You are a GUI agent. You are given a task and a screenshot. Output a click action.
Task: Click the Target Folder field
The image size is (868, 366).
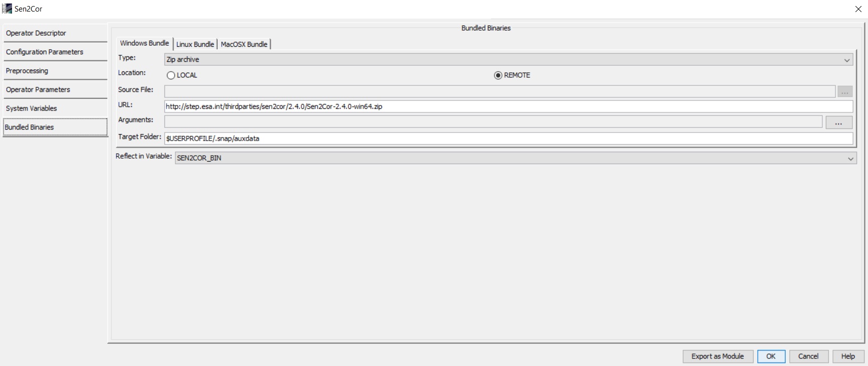click(508, 139)
